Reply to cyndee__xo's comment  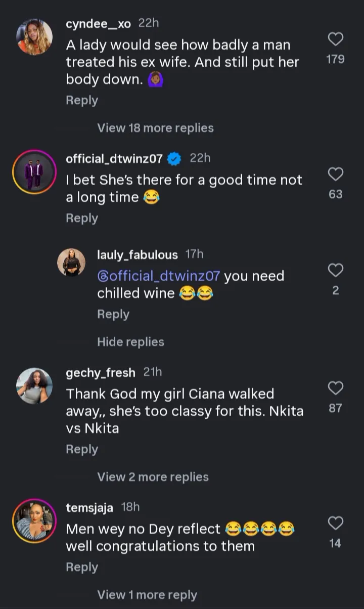82,100
